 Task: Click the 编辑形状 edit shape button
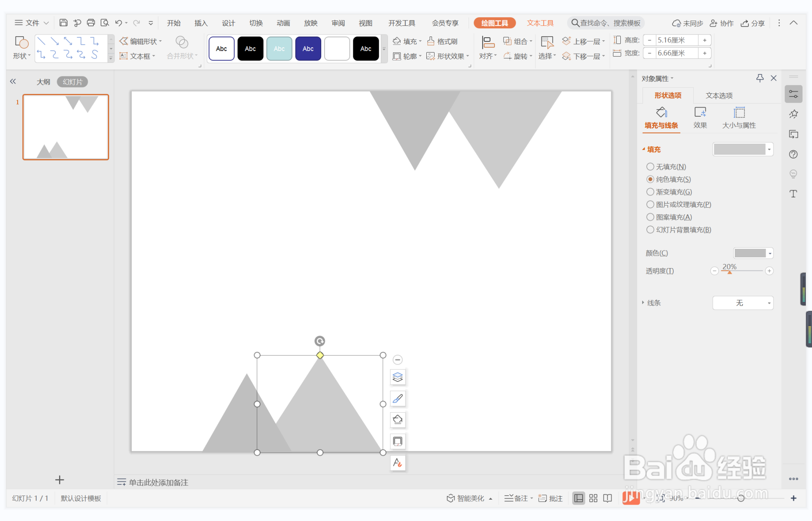[x=140, y=41]
